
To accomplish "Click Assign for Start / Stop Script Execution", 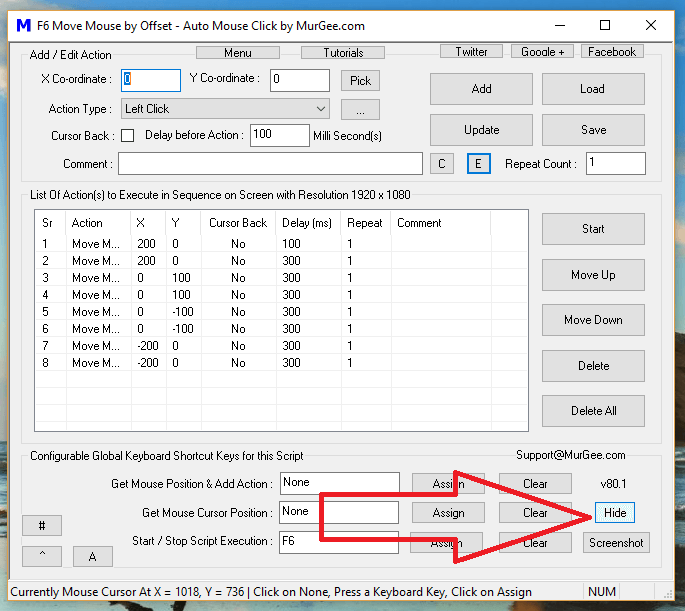I will (446, 543).
